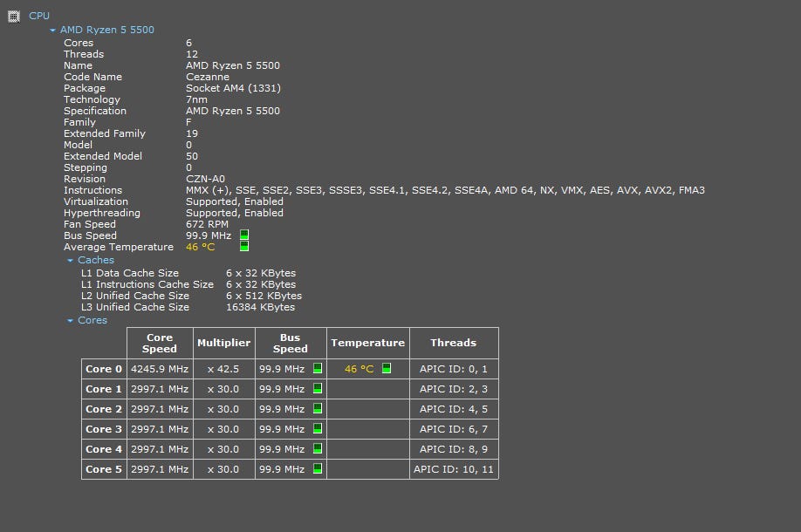Click the CPU chip icon at top
Image resolution: width=801 pixels, height=532 pixels.
[x=13, y=16]
